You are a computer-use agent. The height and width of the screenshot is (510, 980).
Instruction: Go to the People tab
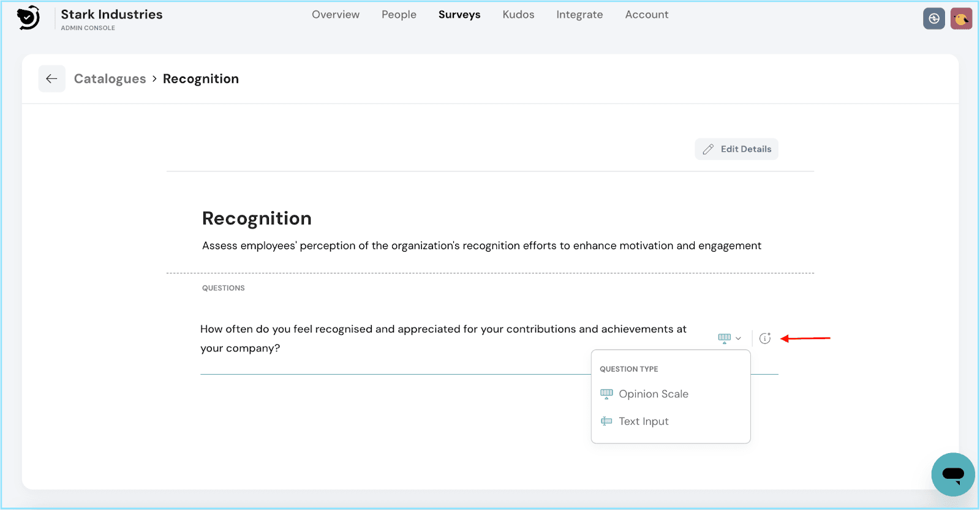coord(399,15)
